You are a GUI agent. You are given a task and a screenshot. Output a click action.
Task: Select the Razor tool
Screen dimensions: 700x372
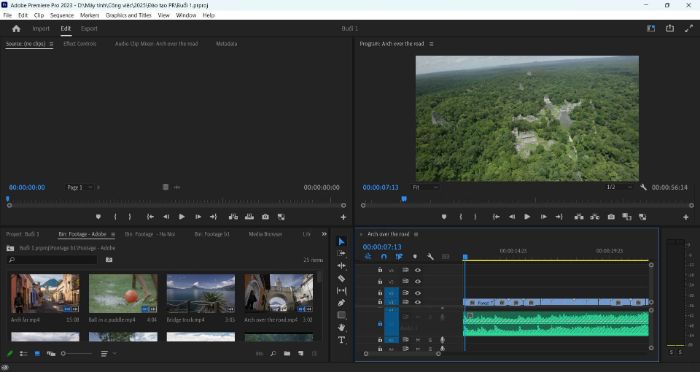342,278
